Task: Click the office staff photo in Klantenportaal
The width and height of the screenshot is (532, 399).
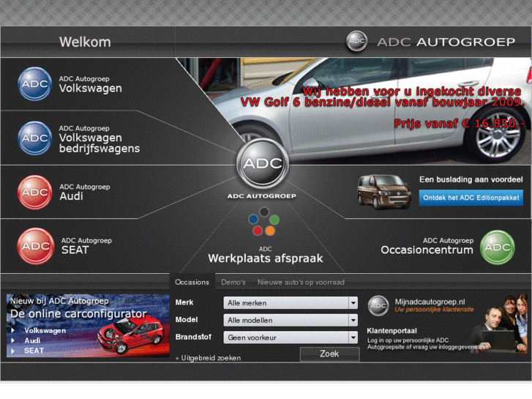Action: [499, 324]
